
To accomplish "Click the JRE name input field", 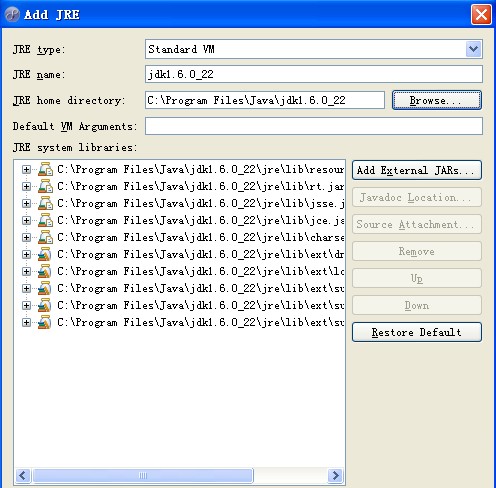I will [314, 74].
